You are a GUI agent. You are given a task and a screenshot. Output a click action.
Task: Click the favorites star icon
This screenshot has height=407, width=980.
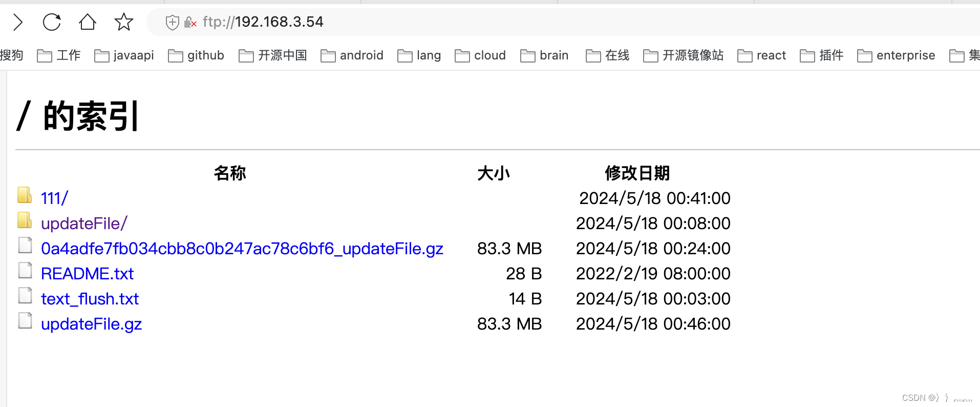pos(123,23)
